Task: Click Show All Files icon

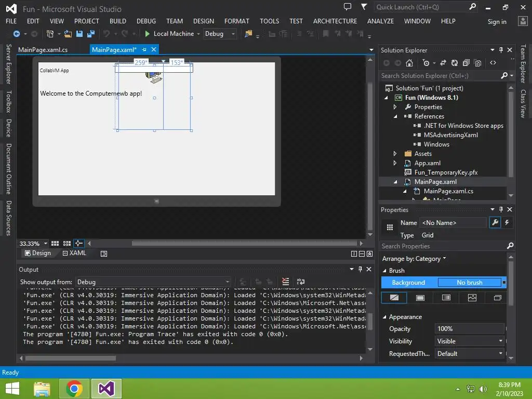Action: tap(478, 63)
